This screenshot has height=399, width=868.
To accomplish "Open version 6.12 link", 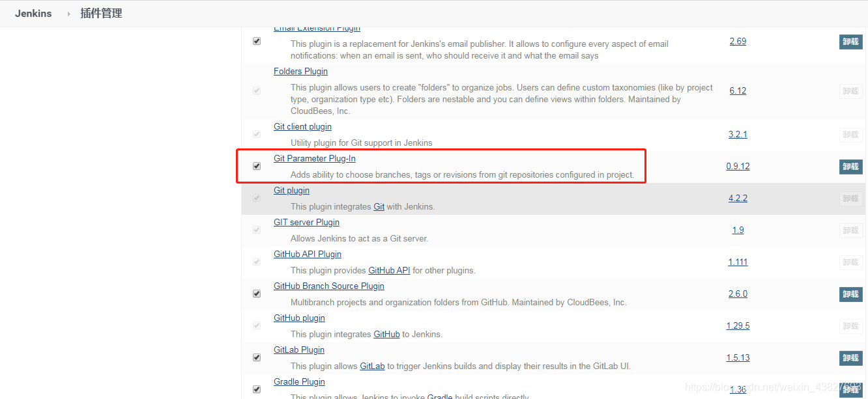I will pos(738,90).
